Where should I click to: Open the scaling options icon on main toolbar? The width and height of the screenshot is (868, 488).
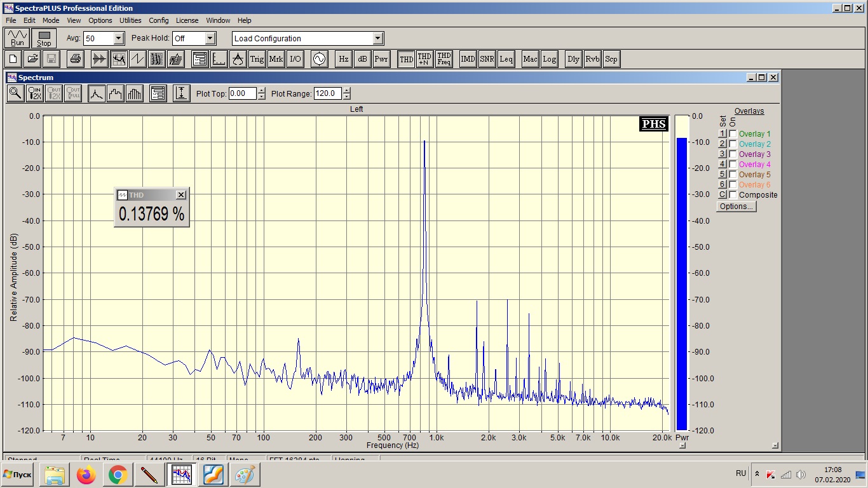pyautogui.click(x=219, y=59)
